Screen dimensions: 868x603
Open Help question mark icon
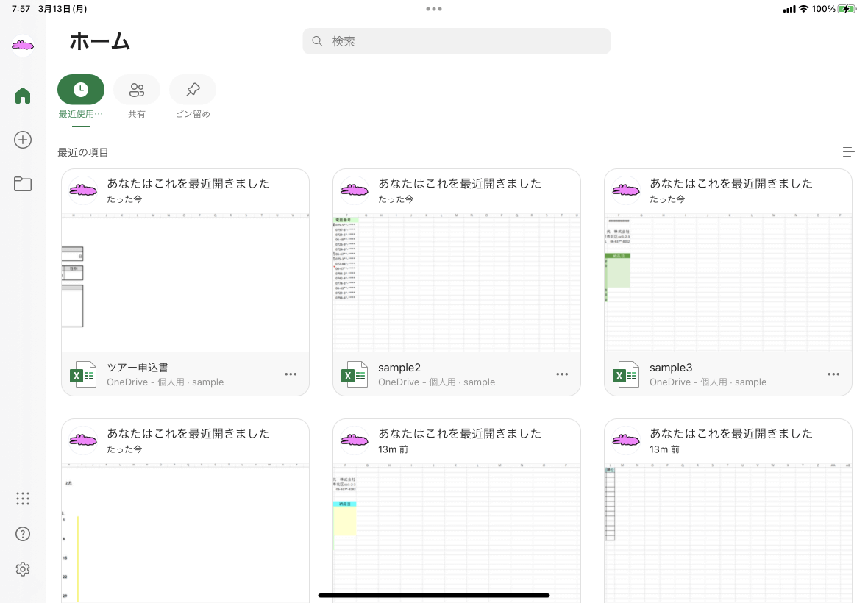[x=23, y=534]
